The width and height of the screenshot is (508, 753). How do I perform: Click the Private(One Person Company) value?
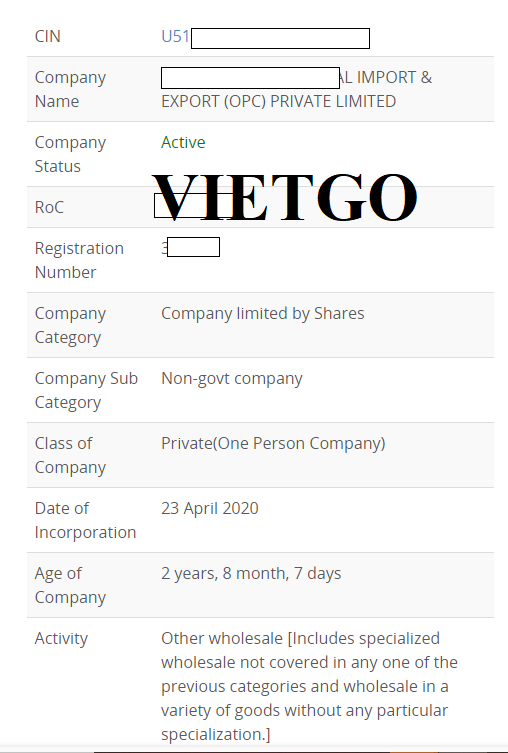[x=273, y=443]
